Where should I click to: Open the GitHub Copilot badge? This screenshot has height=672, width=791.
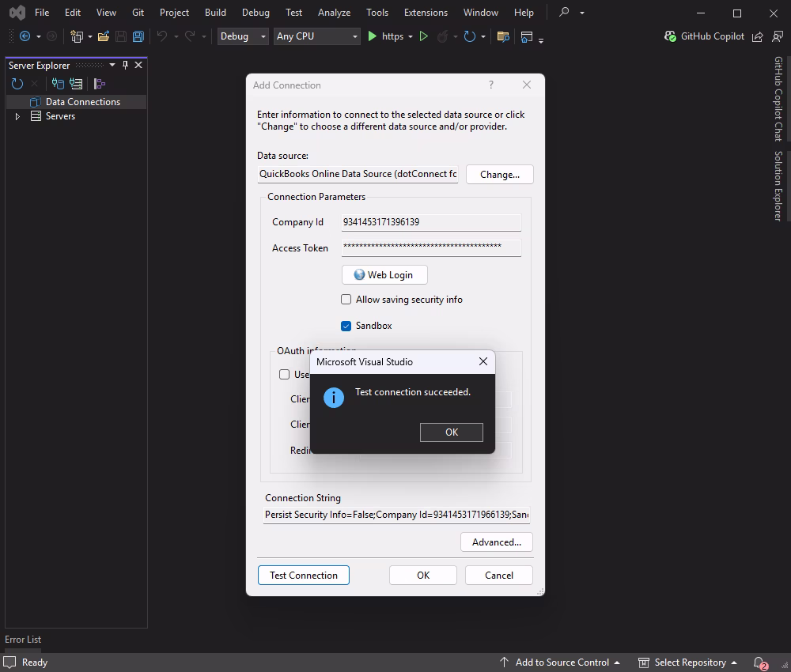point(704,36)
